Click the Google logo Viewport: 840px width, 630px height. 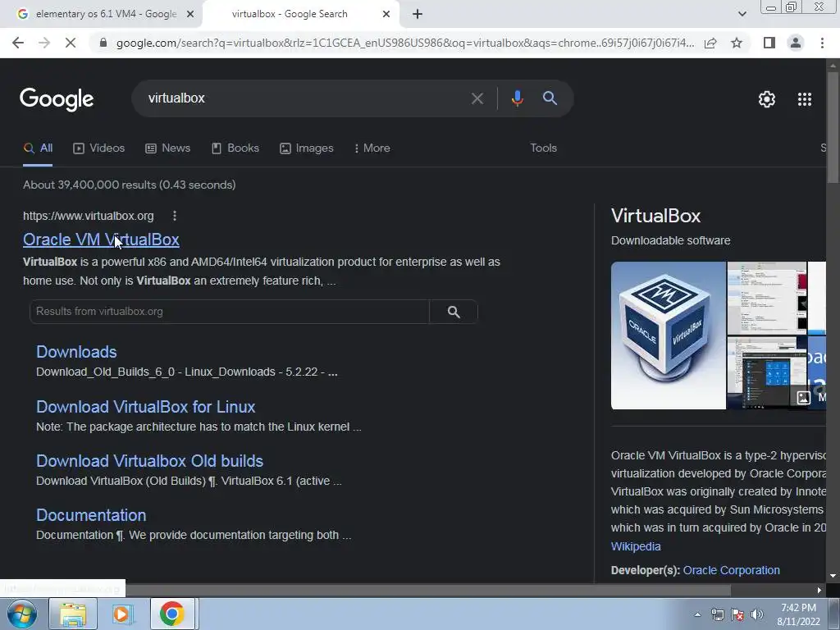tap(57, 99)
